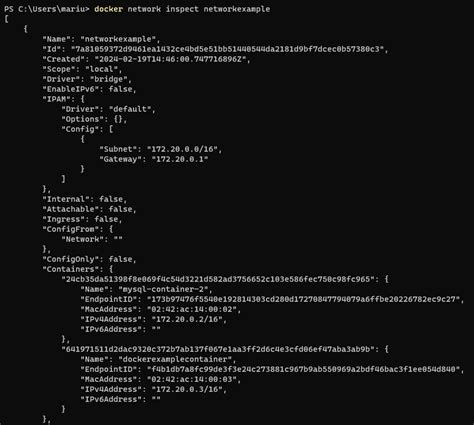Click the "Ingress": false line
This screenshot has height=425, width=474.
(x=82, y=219)
